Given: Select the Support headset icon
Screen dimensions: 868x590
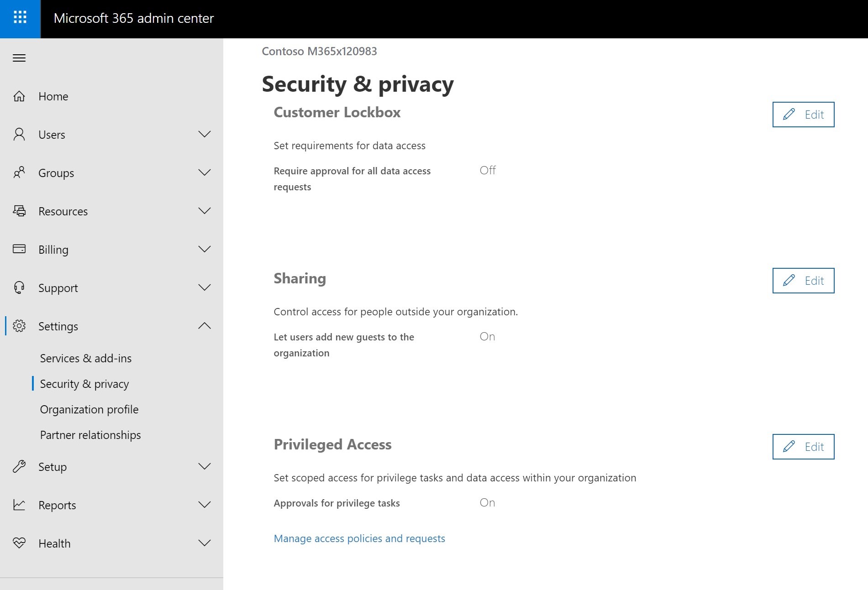Looking at the screenshot, I should pos(19,287).
